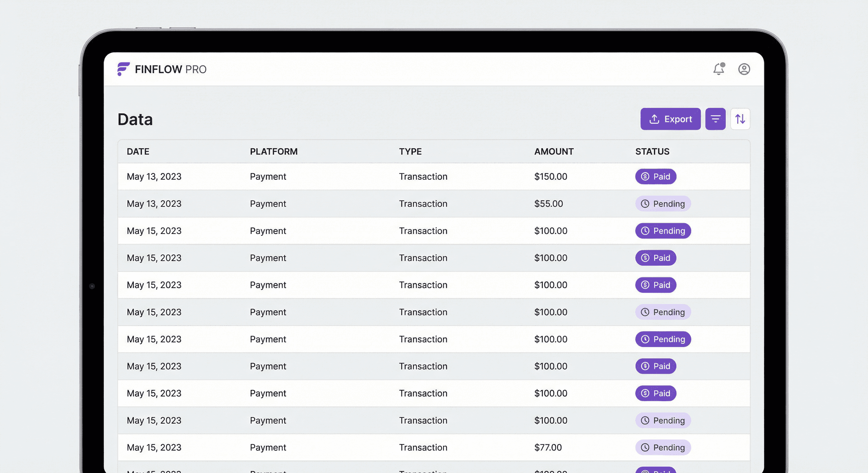
Task: Open the user profile account icon
Action: coord(744,69)
